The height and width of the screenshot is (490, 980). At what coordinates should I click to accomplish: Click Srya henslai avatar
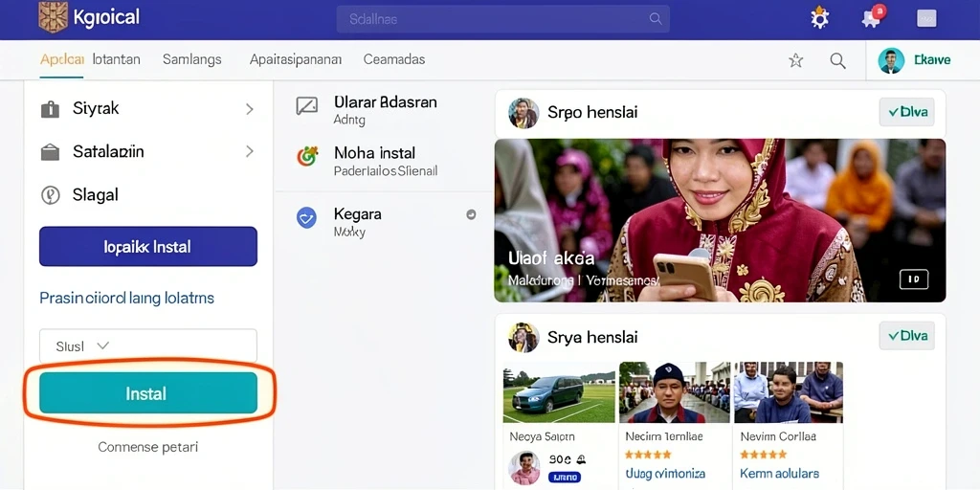click(523, 338)
